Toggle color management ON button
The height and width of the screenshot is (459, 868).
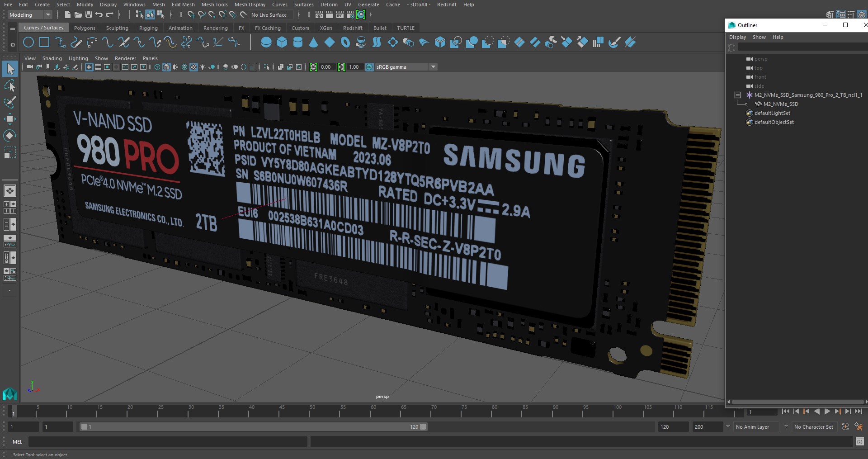[x=369, y=67]
